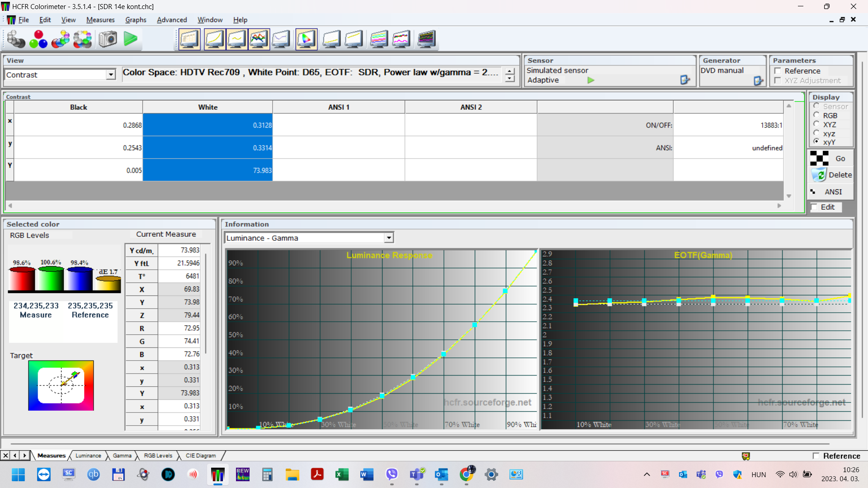Click the primary colors measure icon
The width and height of the screenshot is (868, 488).
38,39
